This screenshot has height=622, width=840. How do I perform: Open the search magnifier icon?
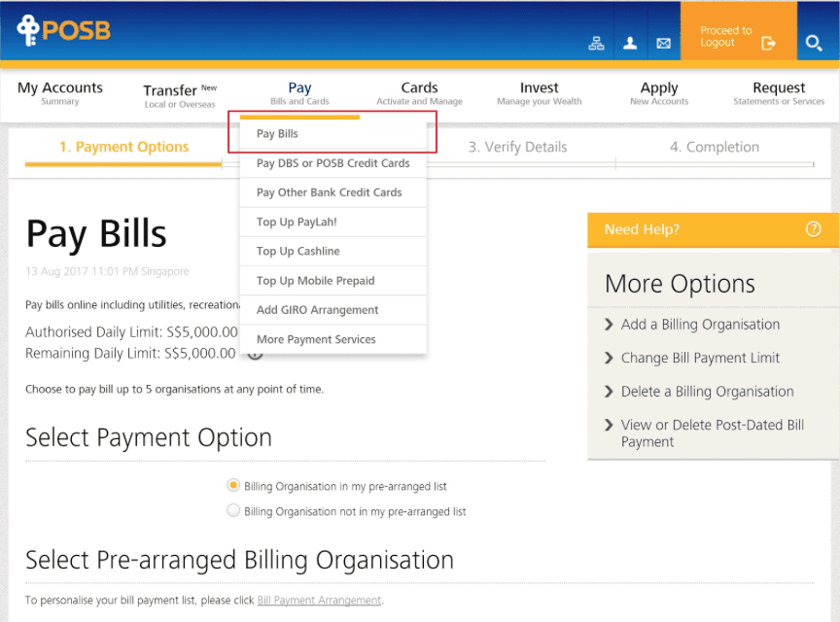coord(813,43)
